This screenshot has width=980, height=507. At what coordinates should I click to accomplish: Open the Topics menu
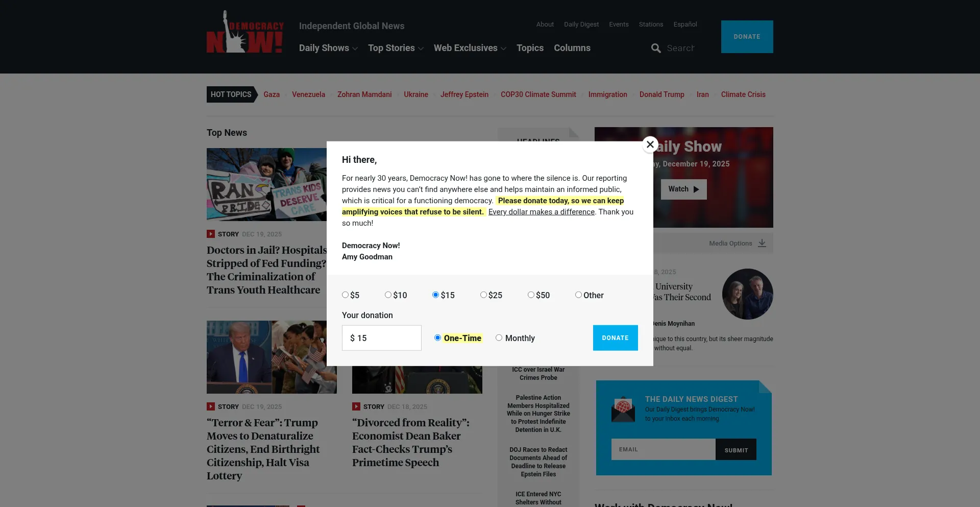pos(530,48)
